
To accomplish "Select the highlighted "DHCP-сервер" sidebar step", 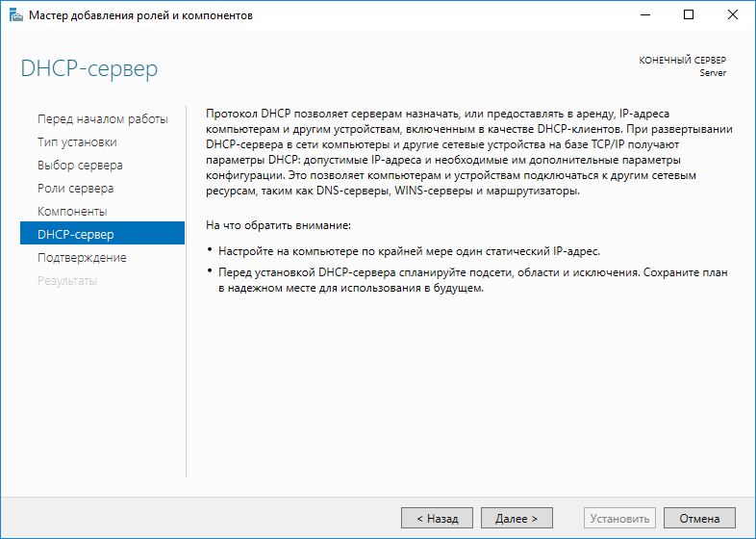I will click(x=75, y=234).
